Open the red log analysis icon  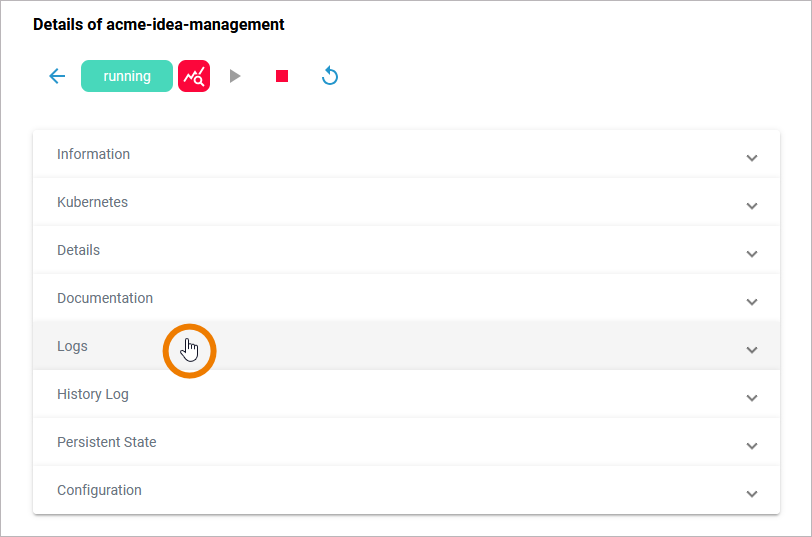click(194, 76)
